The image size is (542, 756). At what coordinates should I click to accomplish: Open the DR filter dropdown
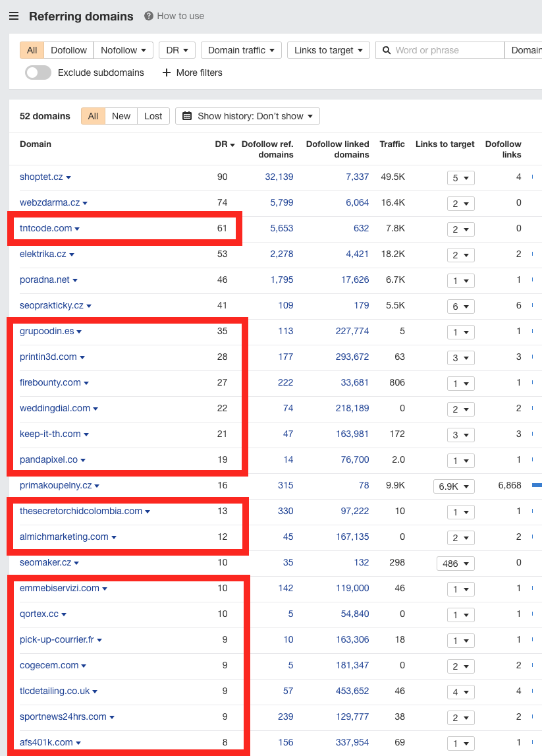coord(176,50)
